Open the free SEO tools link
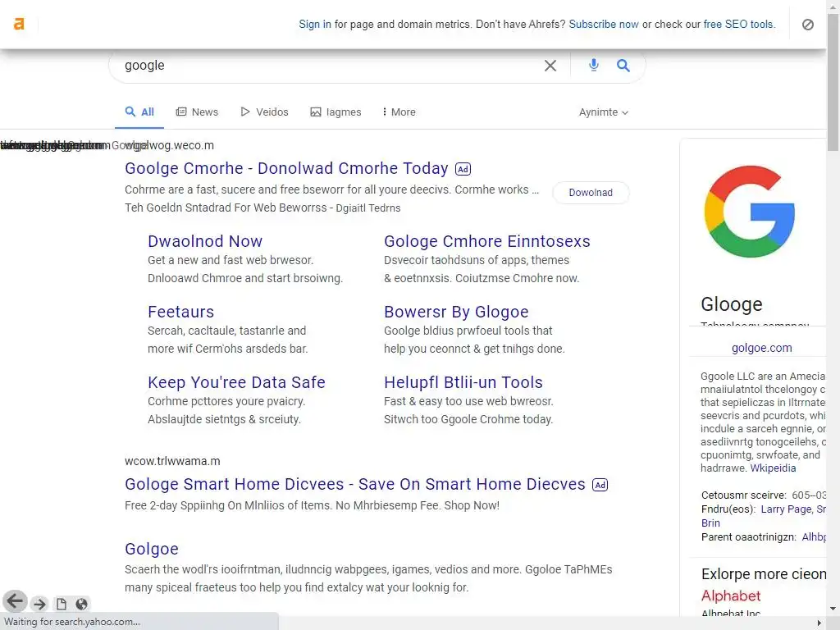 click(738, 24)
